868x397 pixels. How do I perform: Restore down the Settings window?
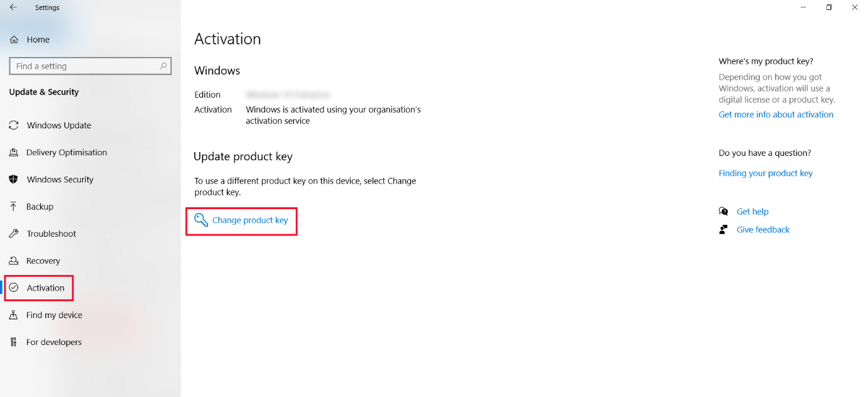pos(829,8)
